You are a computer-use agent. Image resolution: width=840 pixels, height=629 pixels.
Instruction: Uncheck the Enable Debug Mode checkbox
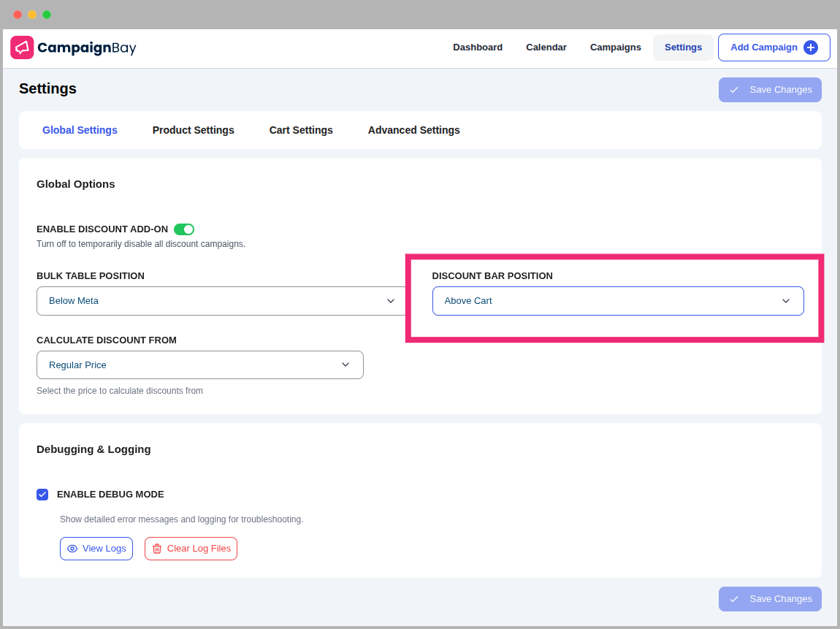pyautogui.click(x=42, y=495)
